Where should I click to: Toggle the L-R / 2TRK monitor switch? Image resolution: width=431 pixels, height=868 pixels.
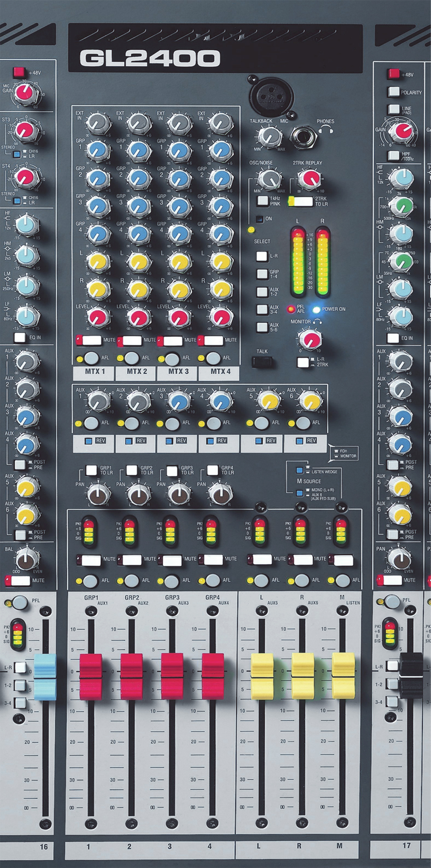click(x=303, y=363)
